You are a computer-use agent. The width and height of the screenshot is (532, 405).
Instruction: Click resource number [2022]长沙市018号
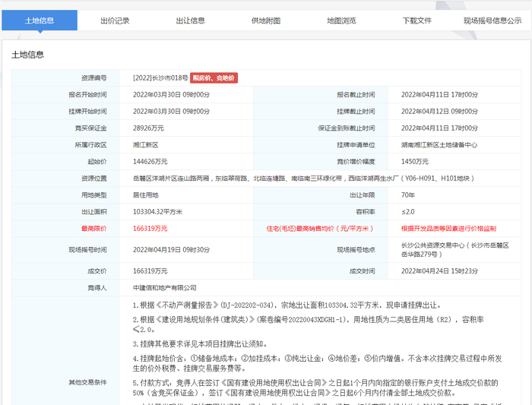[160, 78]
